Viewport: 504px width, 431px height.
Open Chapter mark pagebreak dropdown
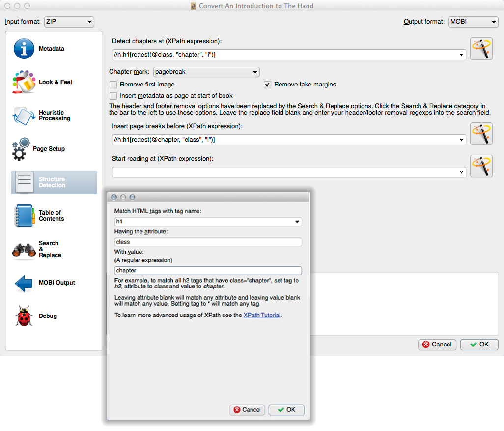tap(206, 72)
